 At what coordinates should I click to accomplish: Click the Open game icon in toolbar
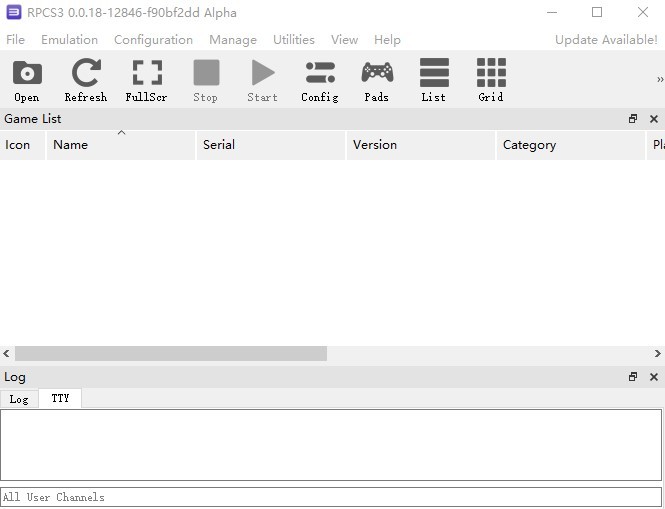27,80
